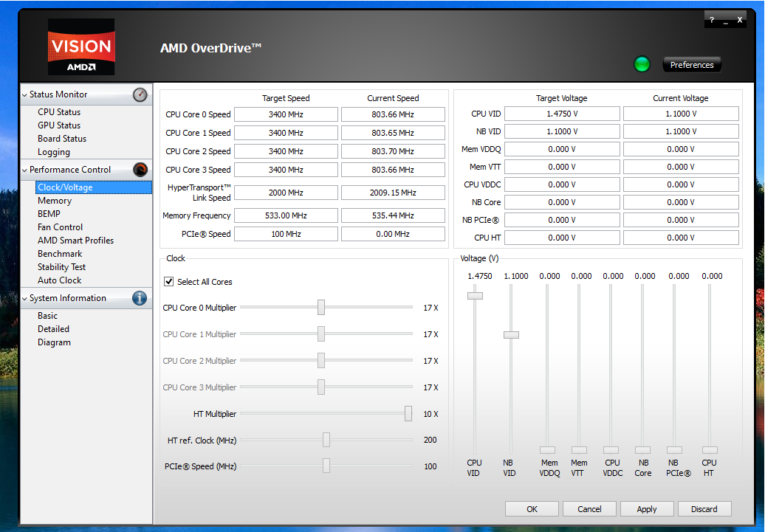This screenshot has height=532, width=765.
Task: Click the help question mark icon
Action: (x=712, y=20)
